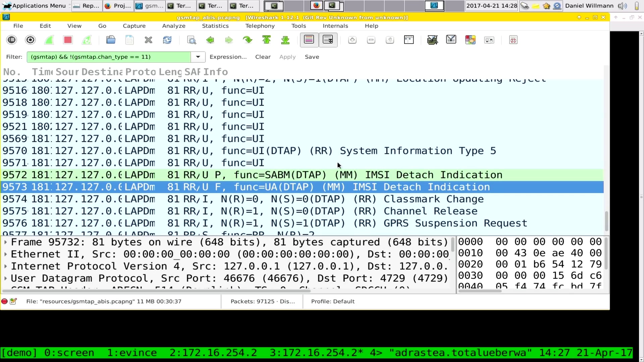The height and width of the screenshot is (362, 644).
Task: Edit capture file comments status icon
Action: tap(13, 301)
